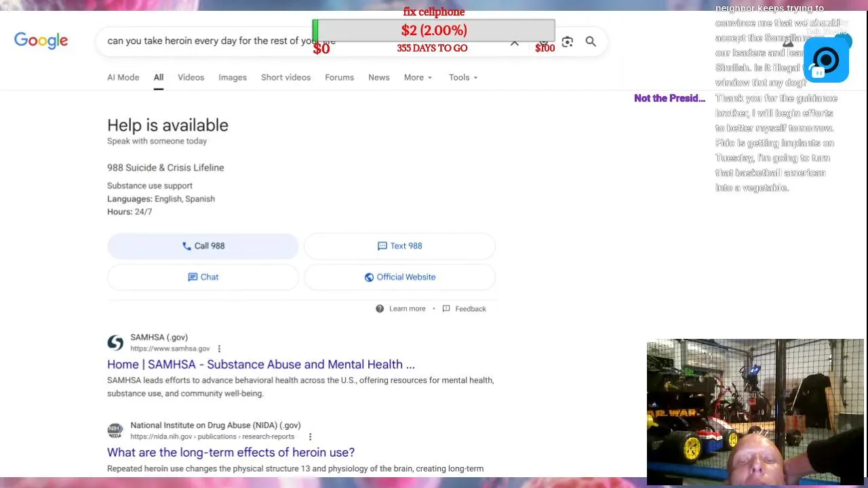
Task: Open Short videos tab
Action: (285, 77)
